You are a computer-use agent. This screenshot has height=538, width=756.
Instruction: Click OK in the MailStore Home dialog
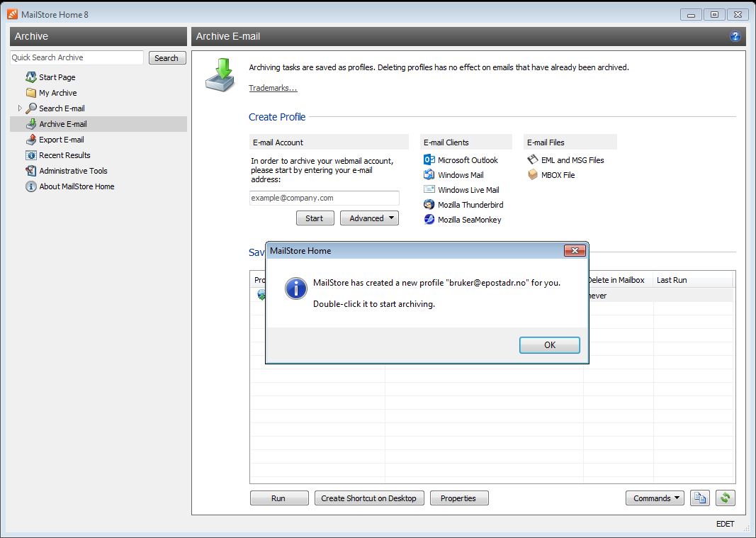(550, 345)
